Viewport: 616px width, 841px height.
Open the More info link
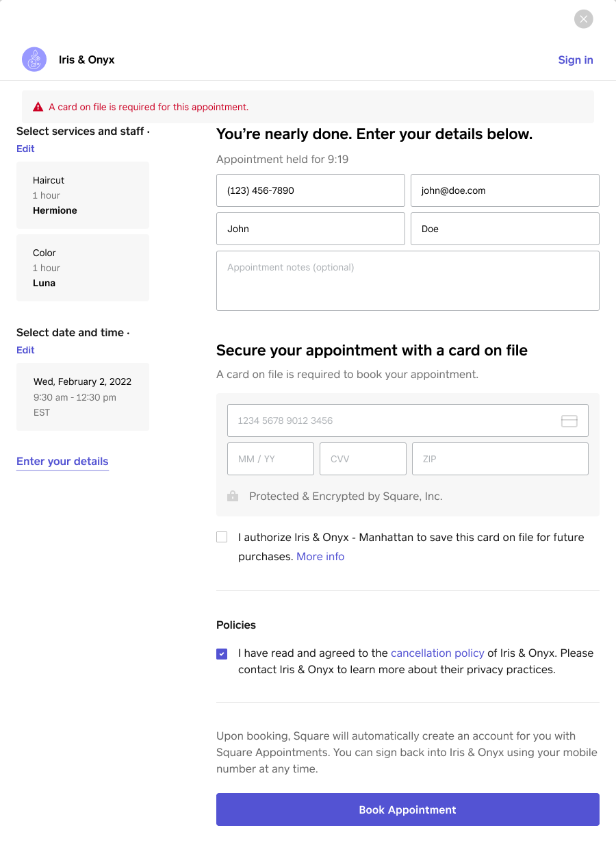pos(320,557)
